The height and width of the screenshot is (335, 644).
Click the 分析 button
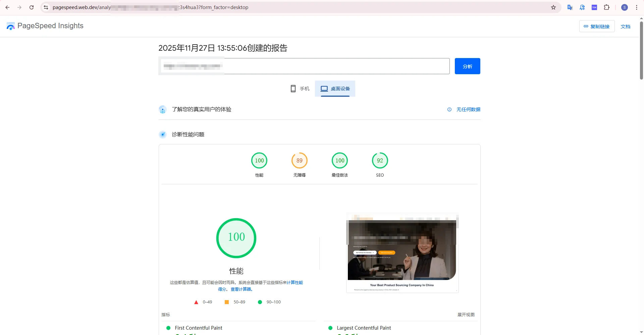(467, 66)
